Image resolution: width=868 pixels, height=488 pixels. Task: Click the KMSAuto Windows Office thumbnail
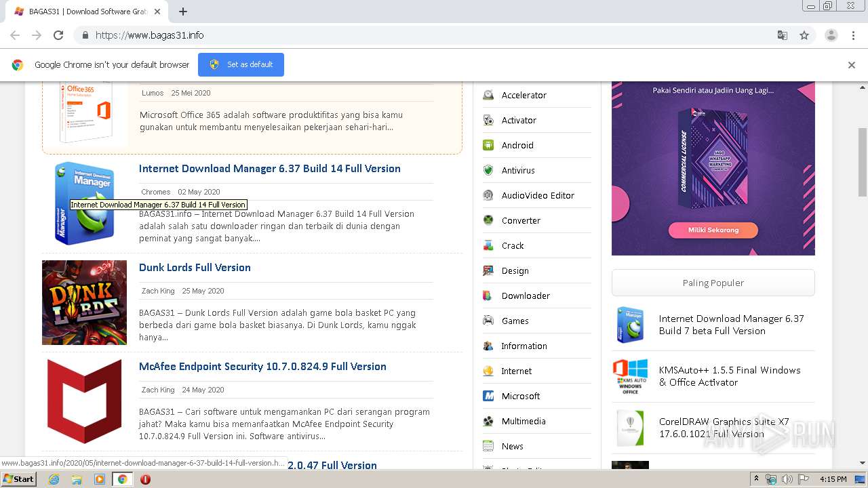coord(630,377)
